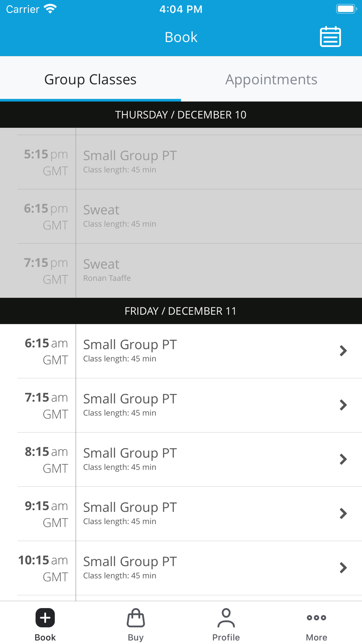This screenshot has height=644, width=362.
Task: Expand the 7:15 am class chevron
Action: (x=343, y=405)
